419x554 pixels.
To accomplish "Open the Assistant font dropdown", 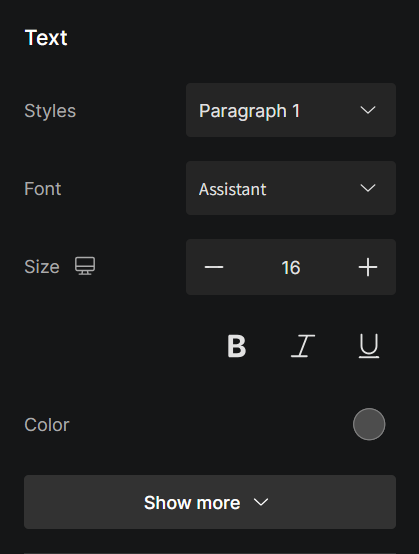I will pos(291,188).
